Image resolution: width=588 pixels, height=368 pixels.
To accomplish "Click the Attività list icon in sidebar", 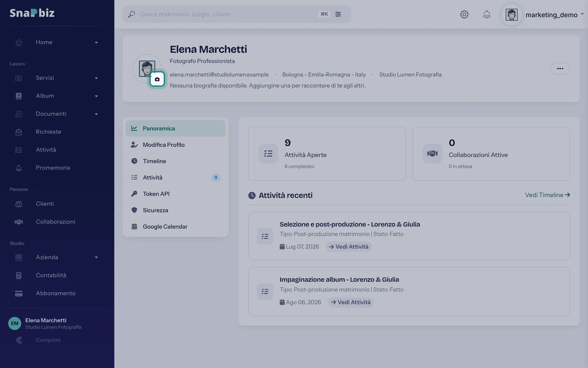I will (x=19, y=150).
